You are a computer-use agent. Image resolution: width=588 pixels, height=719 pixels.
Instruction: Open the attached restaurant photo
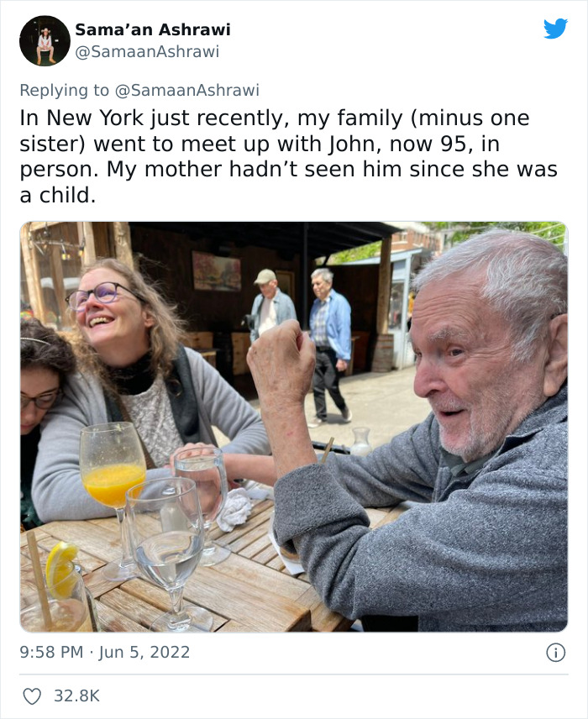[293, 426]
